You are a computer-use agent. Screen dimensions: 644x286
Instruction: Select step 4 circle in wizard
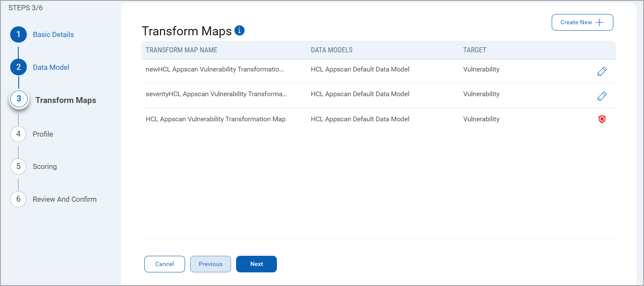[x=18, y=134]
